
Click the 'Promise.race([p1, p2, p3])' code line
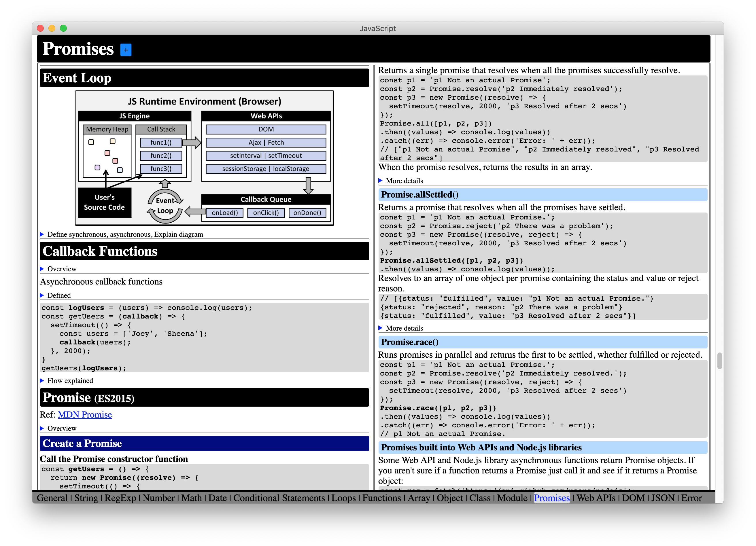pyautogui.click(x=438, y=408)
